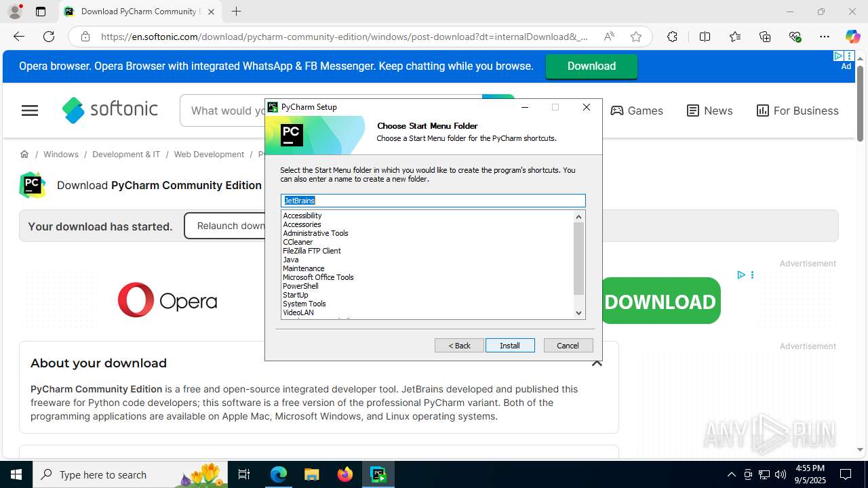Select Microsoft Office Tools folder
The width and height of the screenshot is (868, 488).
tap(318, 277)
